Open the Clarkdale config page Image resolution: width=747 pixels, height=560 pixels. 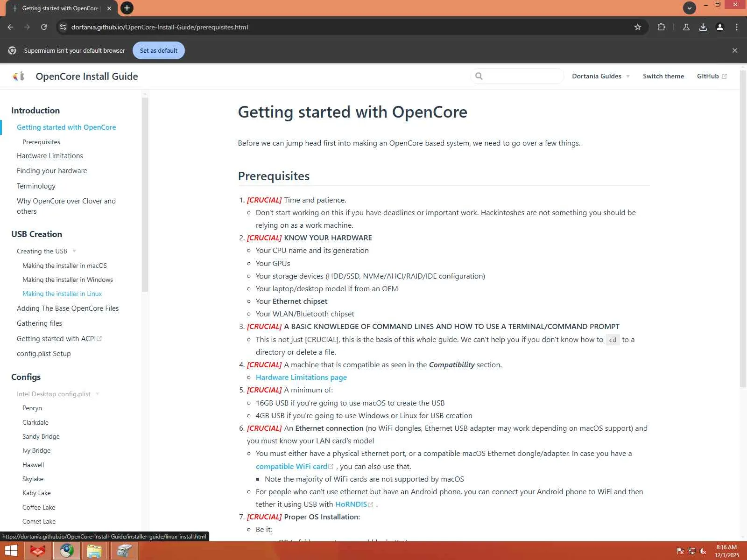tap(35, 422)
